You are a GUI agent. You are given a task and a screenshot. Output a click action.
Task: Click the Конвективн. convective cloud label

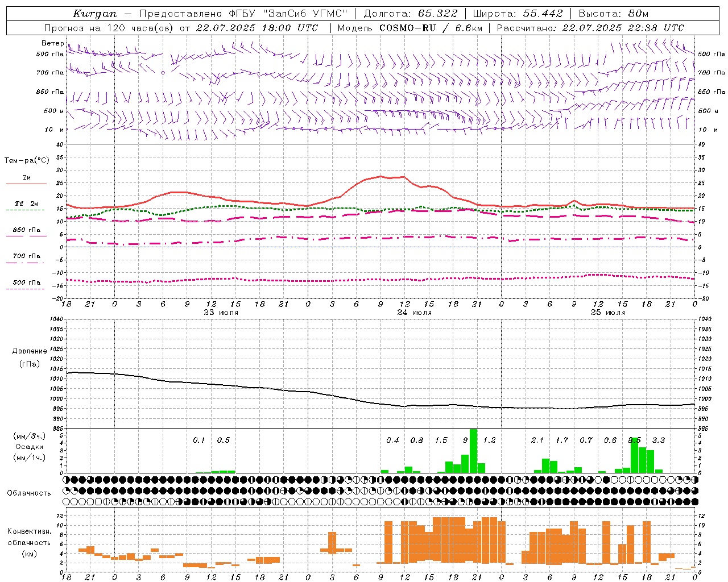29,531
